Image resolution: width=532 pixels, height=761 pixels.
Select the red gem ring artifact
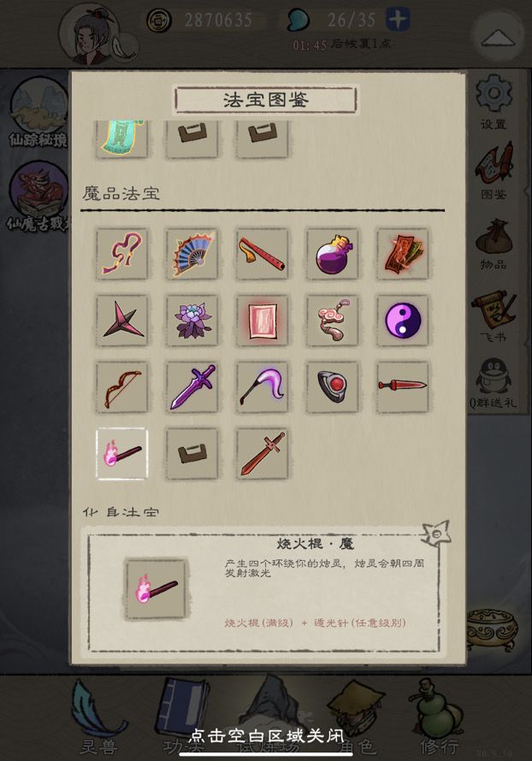click(x=333, y=386)
